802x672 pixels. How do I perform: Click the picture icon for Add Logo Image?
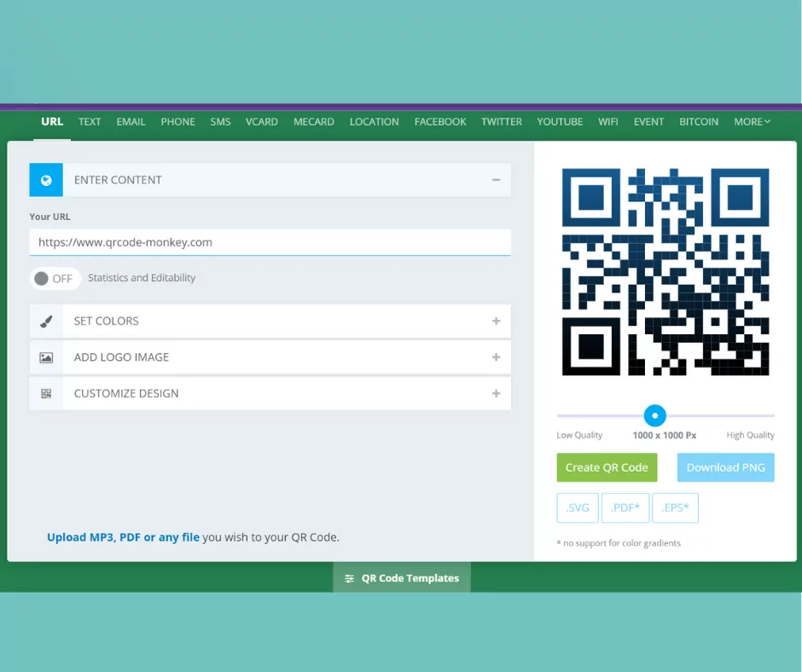(46, 357)
